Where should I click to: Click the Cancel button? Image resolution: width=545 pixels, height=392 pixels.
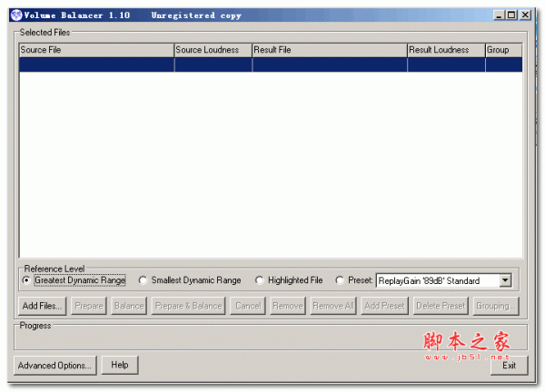tap(248, 306)
